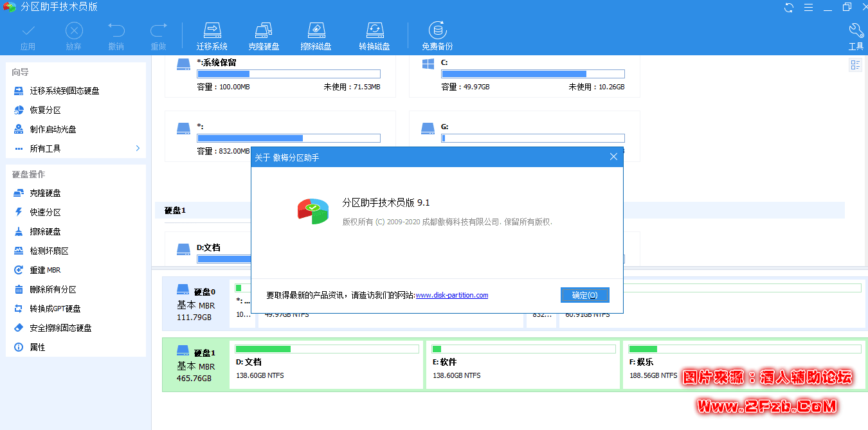
Task: Choose 恢复分区 in the sidebar
Action: click(45, 111)
